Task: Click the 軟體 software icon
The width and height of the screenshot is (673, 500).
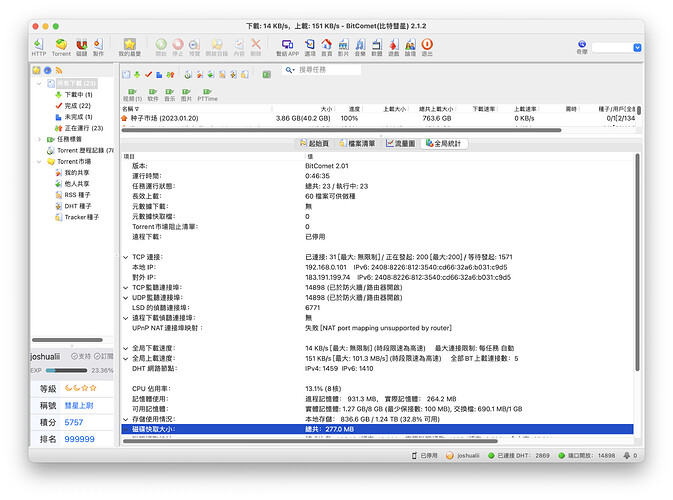Action: (x=377, y=47)
